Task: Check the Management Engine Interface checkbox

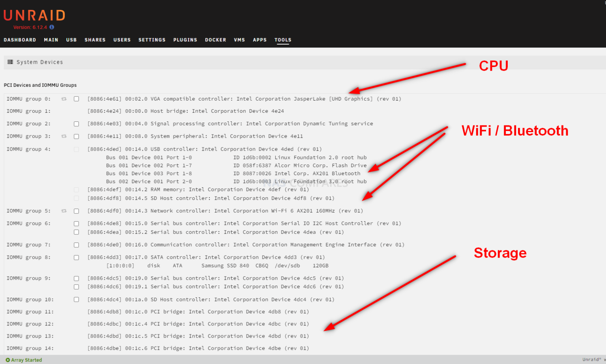Action: [x=77, y=245]
